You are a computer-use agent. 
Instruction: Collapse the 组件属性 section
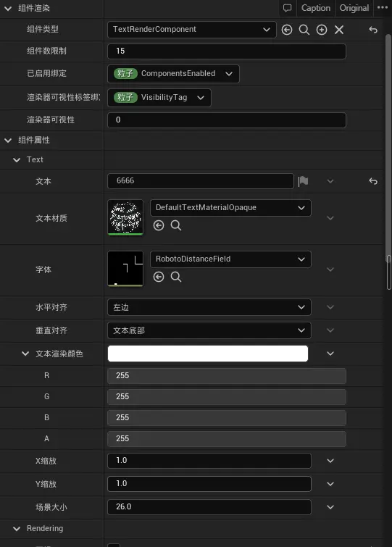click(8, 141)
